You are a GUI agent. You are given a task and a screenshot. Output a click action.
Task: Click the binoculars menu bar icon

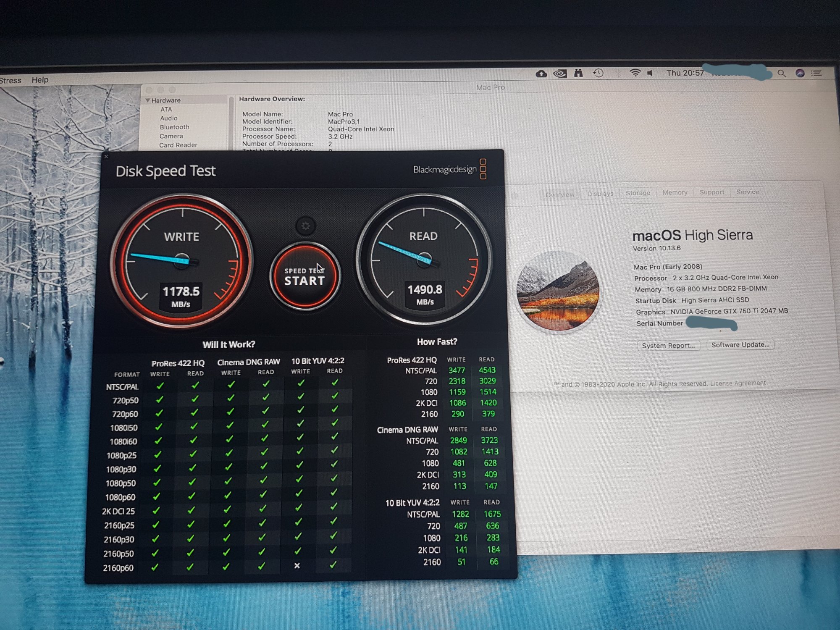[x=579, y=73]
